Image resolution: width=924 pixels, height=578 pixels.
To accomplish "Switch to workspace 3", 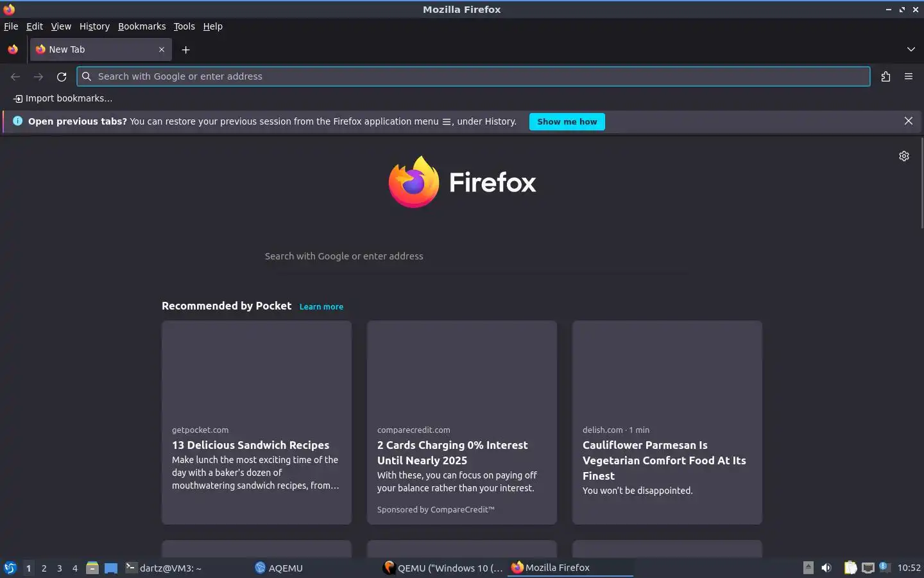I will [60, 568].
